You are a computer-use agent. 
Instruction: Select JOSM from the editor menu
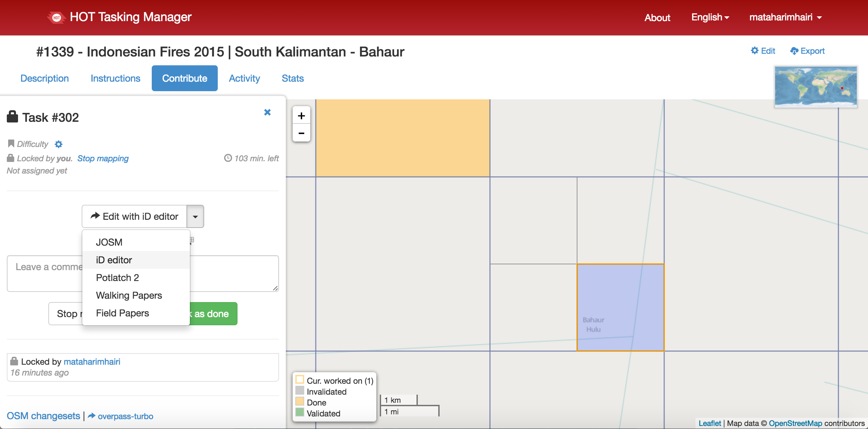(109, 242)
